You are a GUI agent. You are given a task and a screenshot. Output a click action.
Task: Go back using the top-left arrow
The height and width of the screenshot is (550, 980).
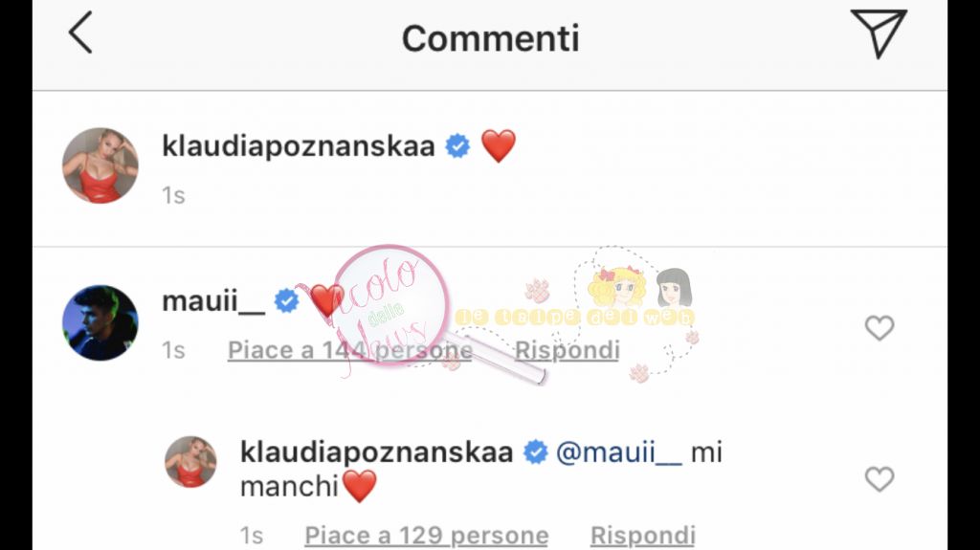click(80, 33)
